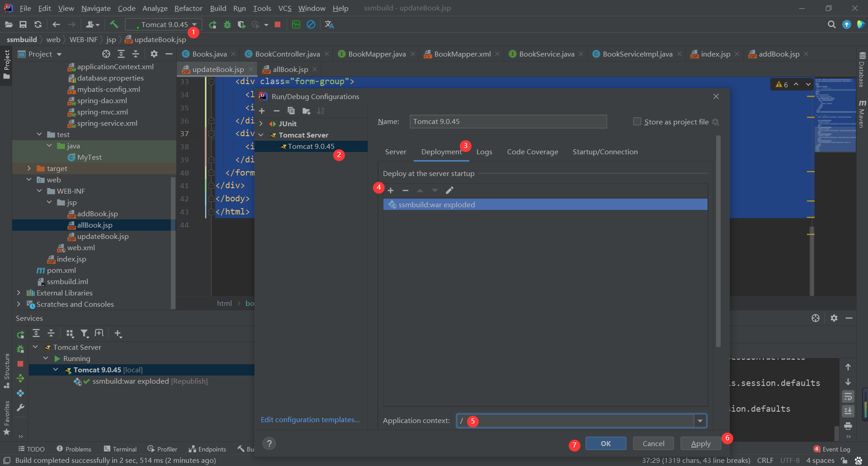
Task: Open the Problems tool window button
Action: [74, 449]
